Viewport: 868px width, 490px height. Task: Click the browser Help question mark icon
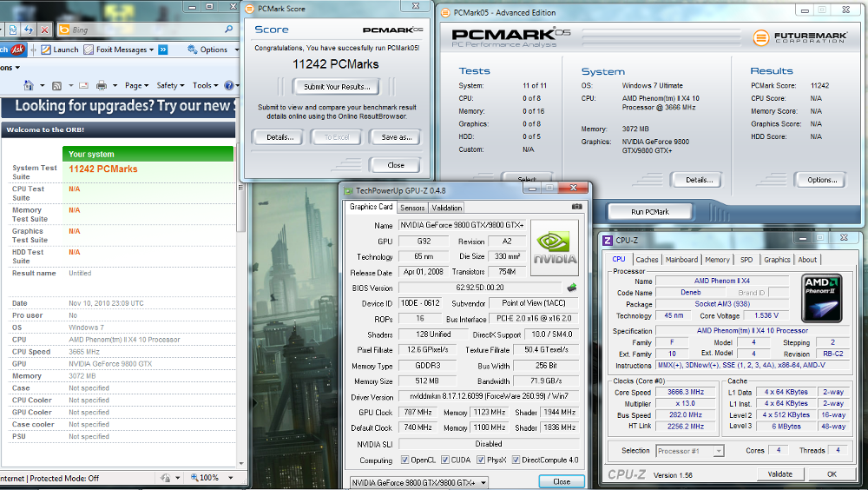click(x=228, y=85)
